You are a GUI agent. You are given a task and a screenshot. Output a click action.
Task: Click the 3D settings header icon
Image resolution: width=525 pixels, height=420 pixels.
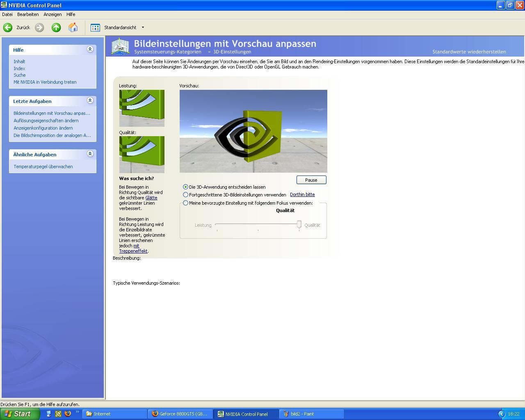pyautogui.click(x=120, y=46)
